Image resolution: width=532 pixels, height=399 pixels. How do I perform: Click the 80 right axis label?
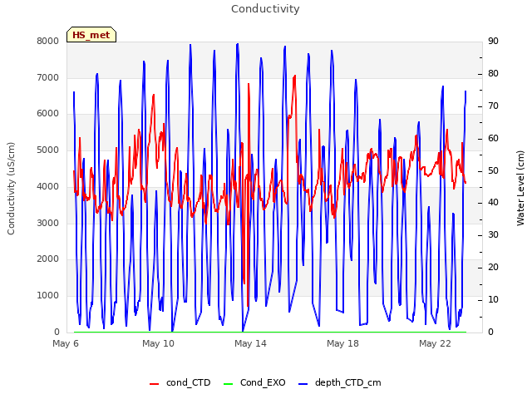(x=493, y=74)
